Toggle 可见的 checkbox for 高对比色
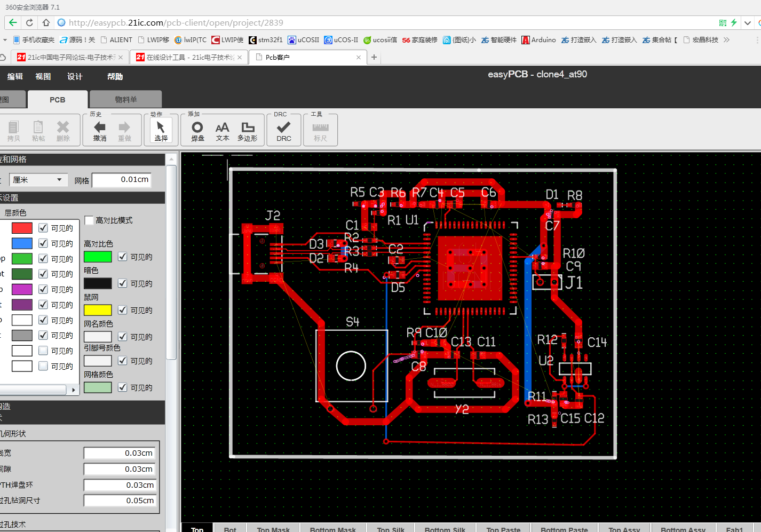This screenshot has height=532, width=761. click(122, 257)
